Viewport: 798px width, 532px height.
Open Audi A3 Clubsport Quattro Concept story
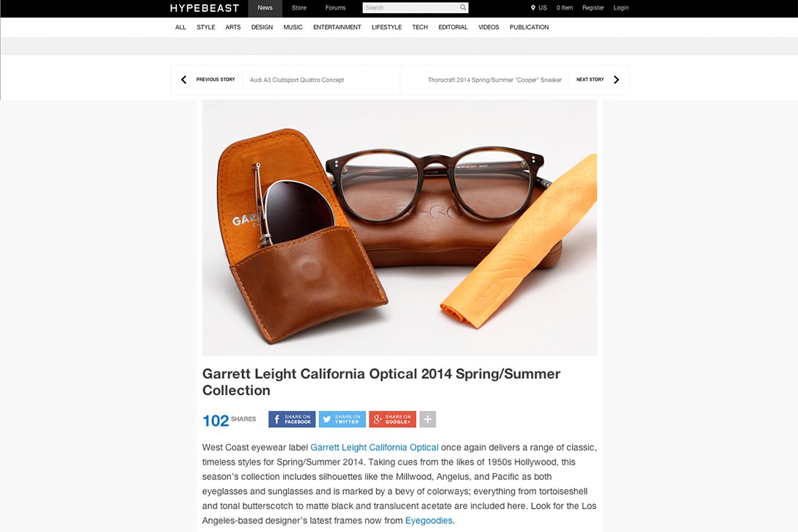(297, 80)
